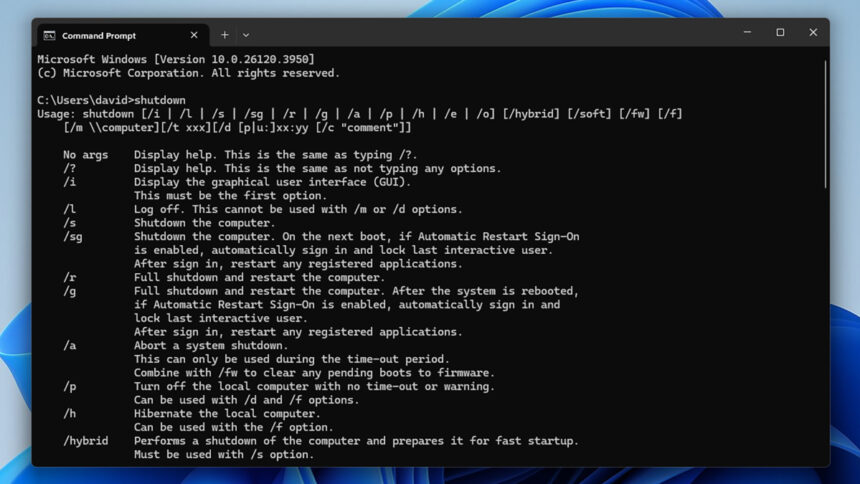
Task: Click 'This can only be used during the time-out period.'
Action: [x=292, y=359]
